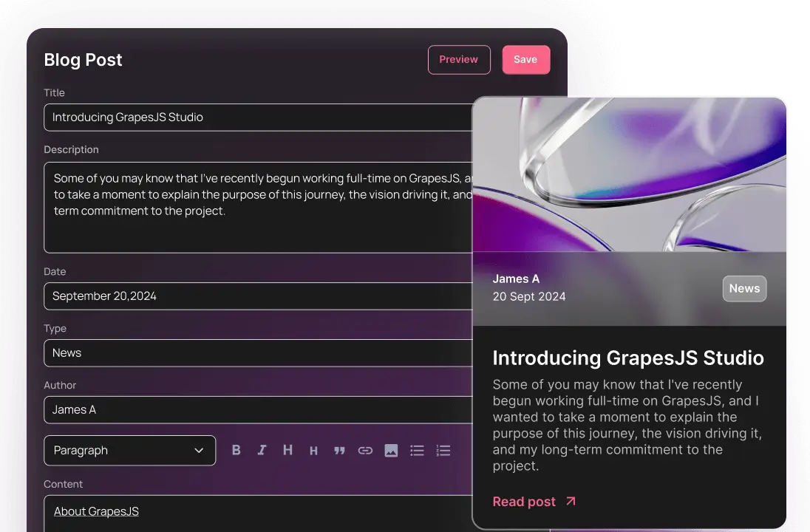
Task: Insert a small heading via toolbar
Action: (313, 451)
